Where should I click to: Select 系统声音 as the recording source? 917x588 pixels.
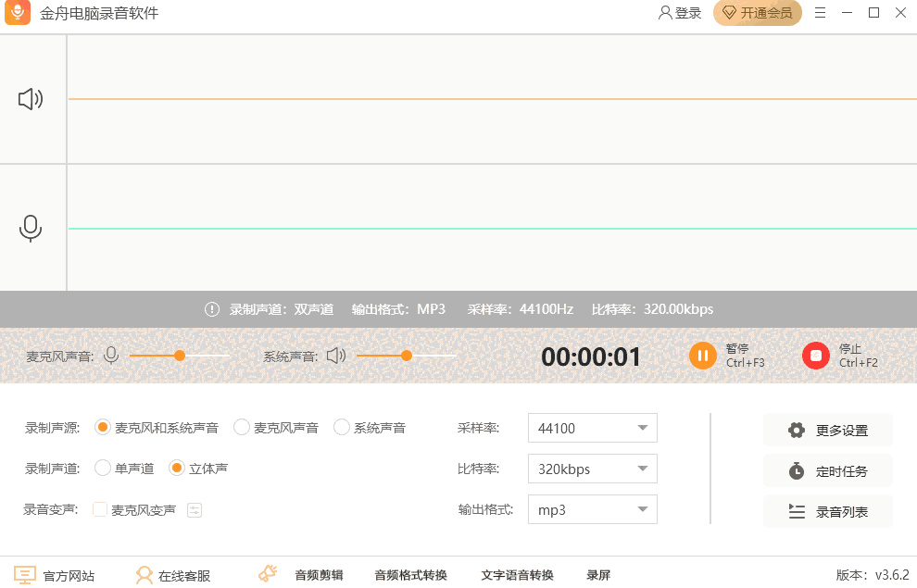click(x=342, y=428)
